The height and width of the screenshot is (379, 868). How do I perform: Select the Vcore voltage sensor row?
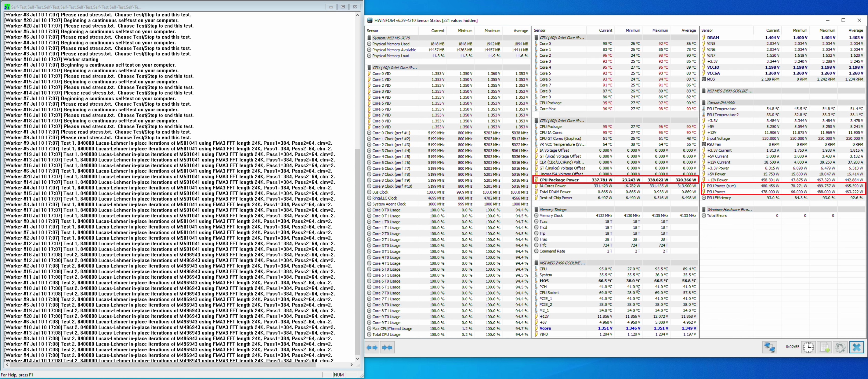coord(545,328)
